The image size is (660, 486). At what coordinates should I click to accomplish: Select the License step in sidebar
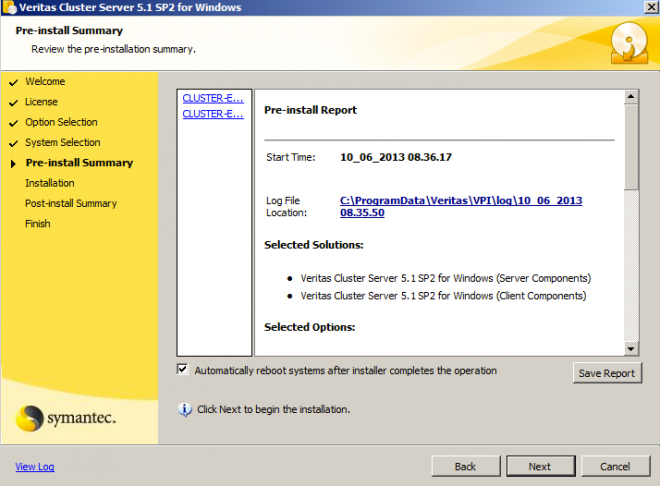click(x=41, y=102)
